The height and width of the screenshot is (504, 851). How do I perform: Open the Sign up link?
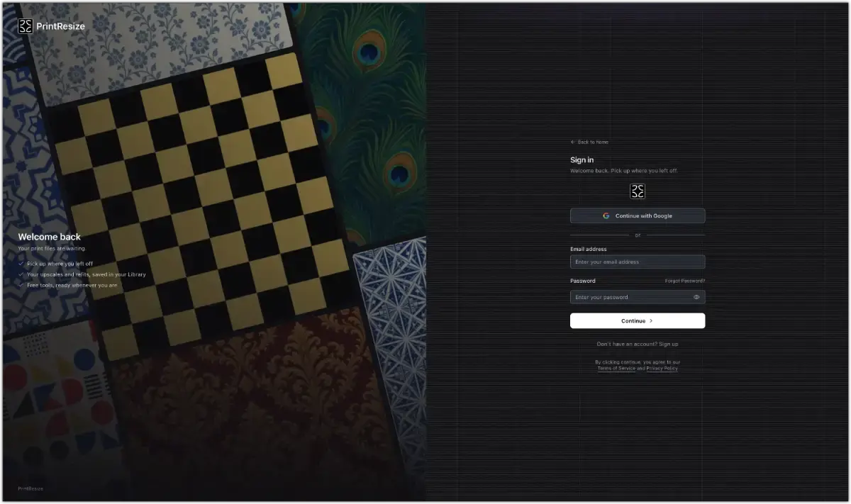(x=669, y=344)
